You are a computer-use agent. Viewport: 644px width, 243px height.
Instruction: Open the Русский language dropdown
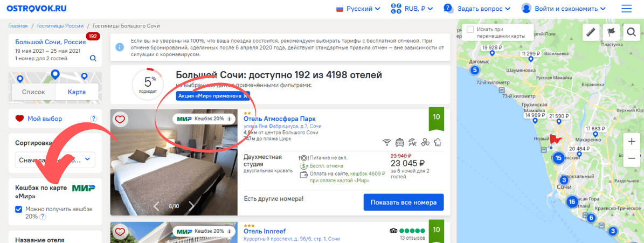click(x=358, y=9)
